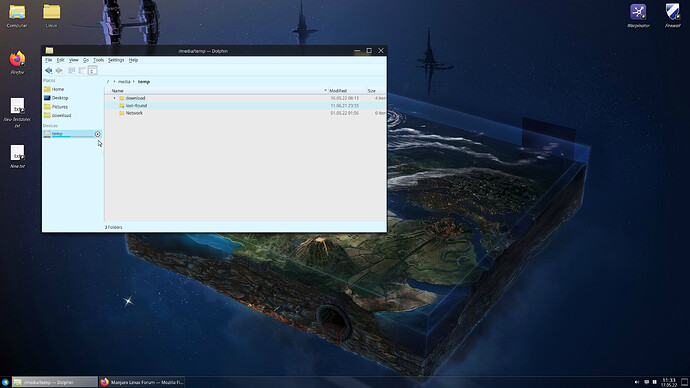Unmount temp device using eject icon

(98, 134)
